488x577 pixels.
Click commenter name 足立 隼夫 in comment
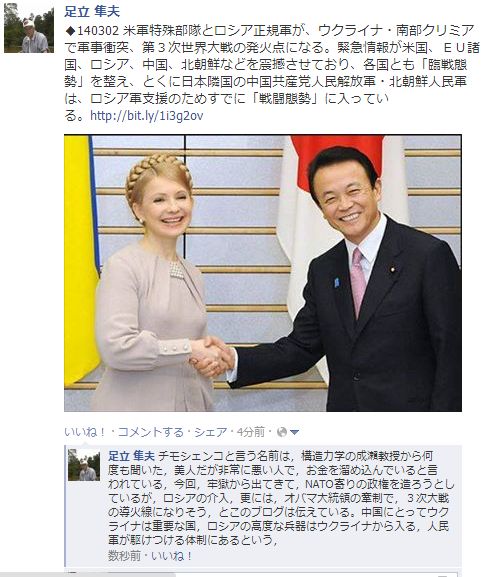point(131,456)
